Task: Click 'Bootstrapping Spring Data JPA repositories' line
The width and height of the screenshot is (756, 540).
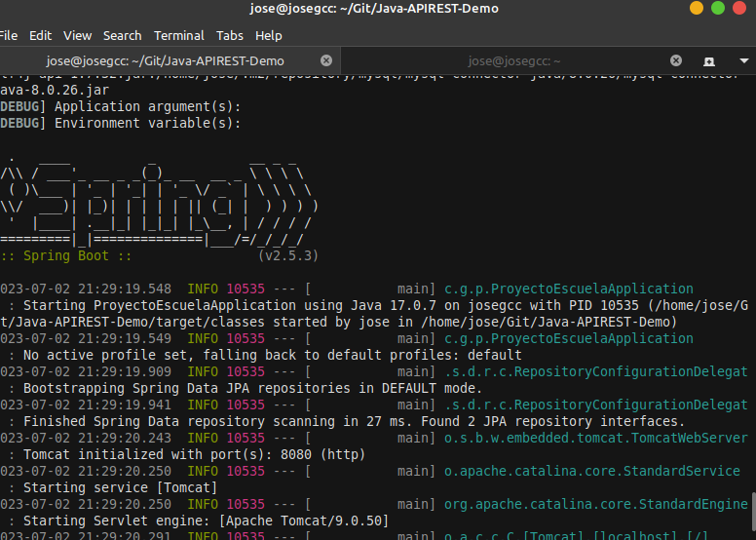Action: click(252, 388)
